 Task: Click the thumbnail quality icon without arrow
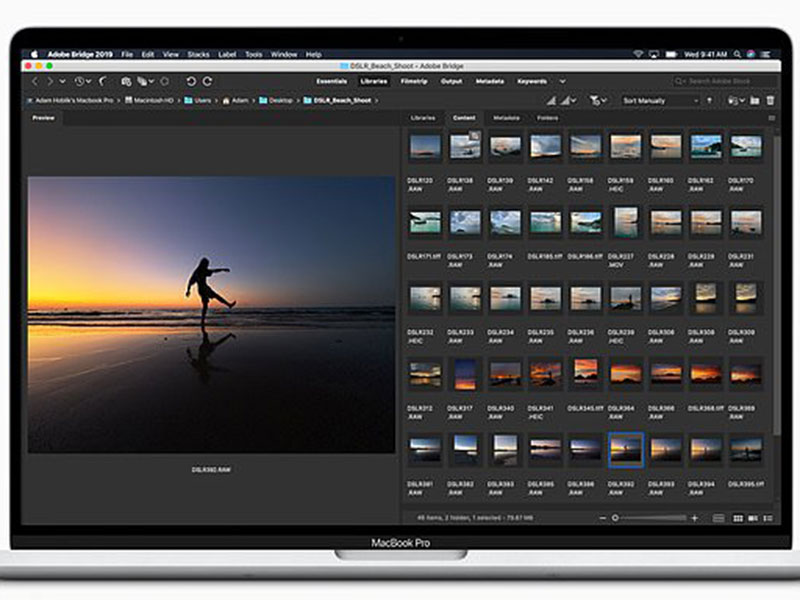(551, 101)
